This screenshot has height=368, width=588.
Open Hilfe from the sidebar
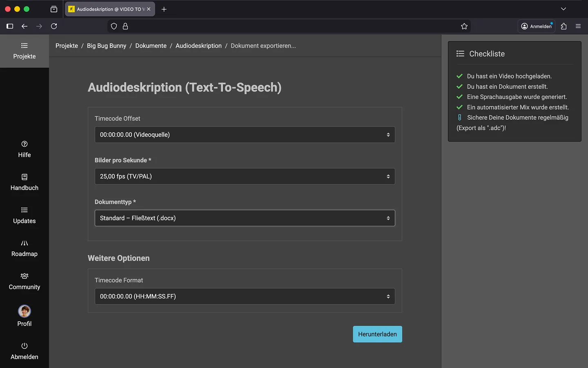[24, 149]
